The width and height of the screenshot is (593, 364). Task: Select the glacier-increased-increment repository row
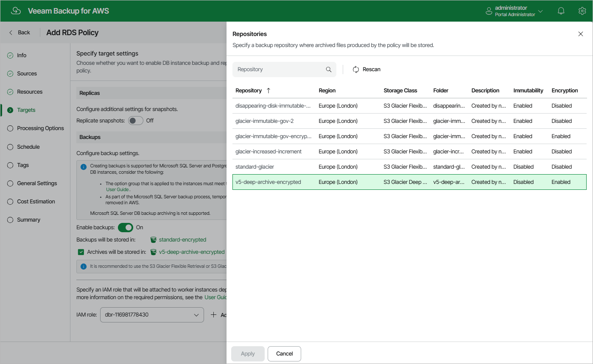(409, 152)
